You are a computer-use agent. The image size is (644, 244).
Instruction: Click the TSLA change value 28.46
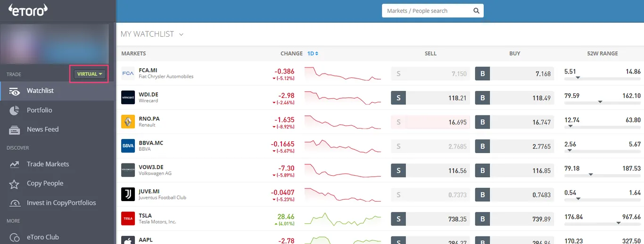(286, 217)
